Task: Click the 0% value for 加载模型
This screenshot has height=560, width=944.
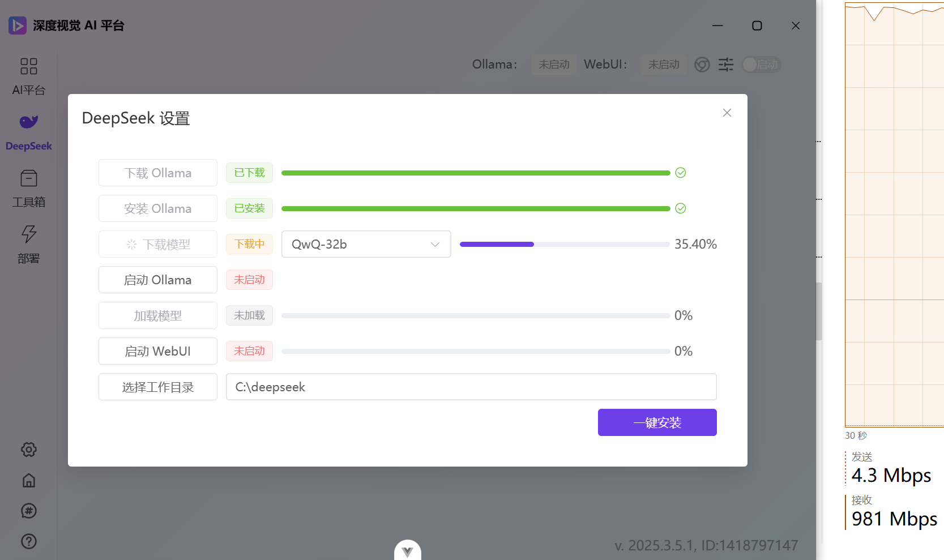Action: tap(684, 315)
